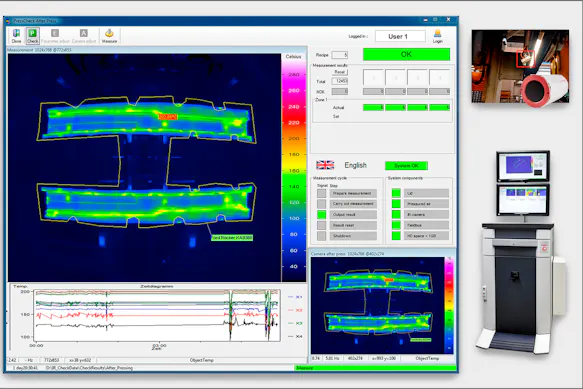The image size is (583, 389).
Task: Click the Result reset signal indicator
Action: tap(322, 225)
